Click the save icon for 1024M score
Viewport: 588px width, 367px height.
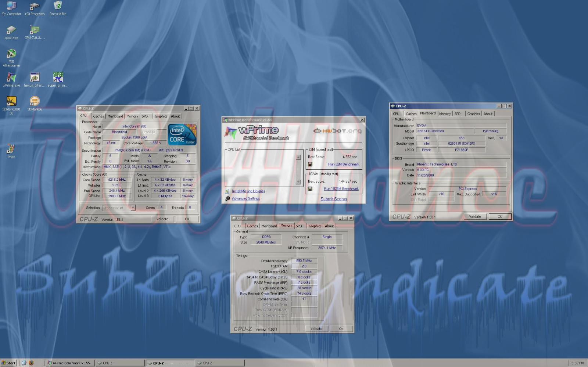coord(310,189)
